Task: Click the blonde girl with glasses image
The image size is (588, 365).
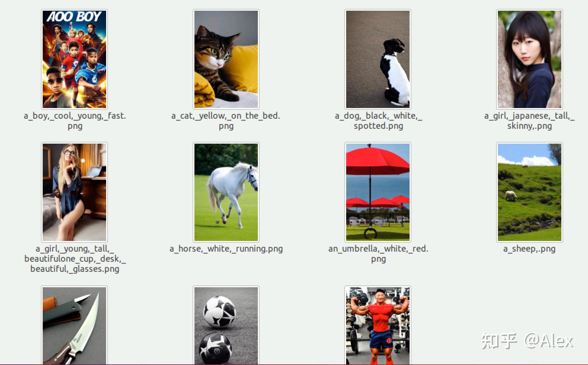Action: click(x=74, y=192)
